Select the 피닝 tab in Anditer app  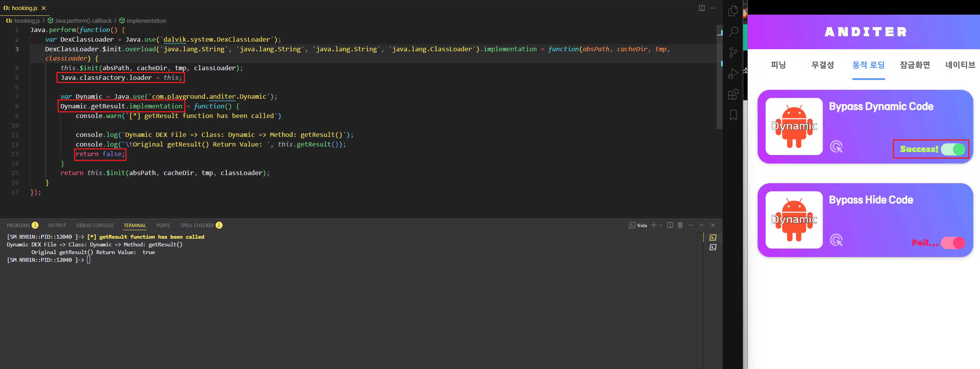pyautogui.click(x=778, y=65)
